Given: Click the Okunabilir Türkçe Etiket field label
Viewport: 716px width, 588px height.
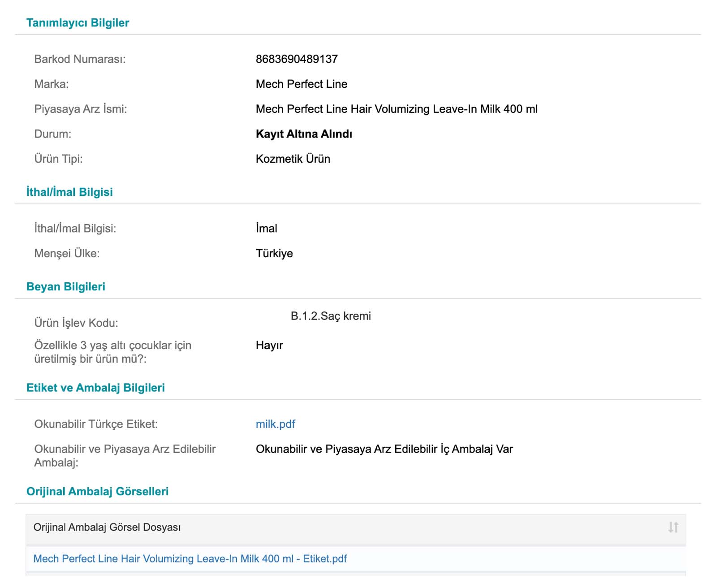Looking at the screenshot, I should point(96,424).
